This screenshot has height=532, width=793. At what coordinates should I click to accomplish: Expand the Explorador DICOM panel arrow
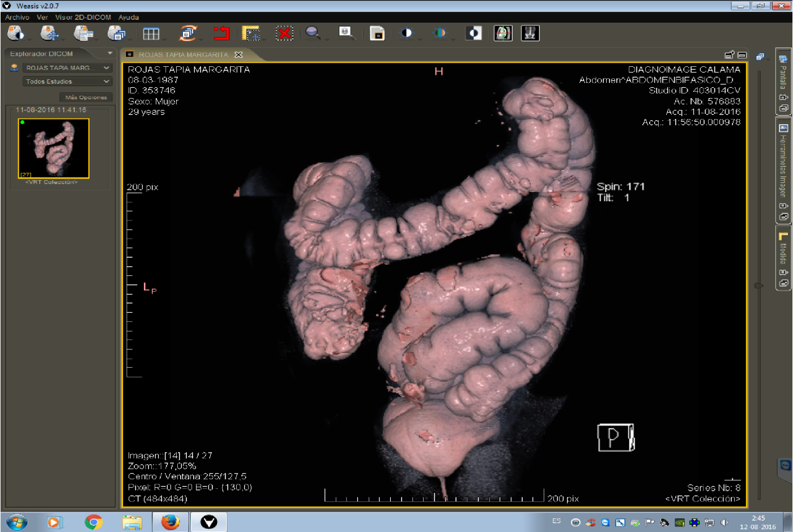click(x=110, y=53)
